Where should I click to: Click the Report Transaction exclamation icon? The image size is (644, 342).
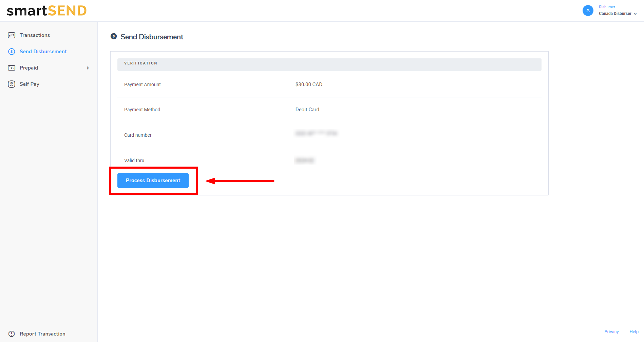(x=12, y=334)
